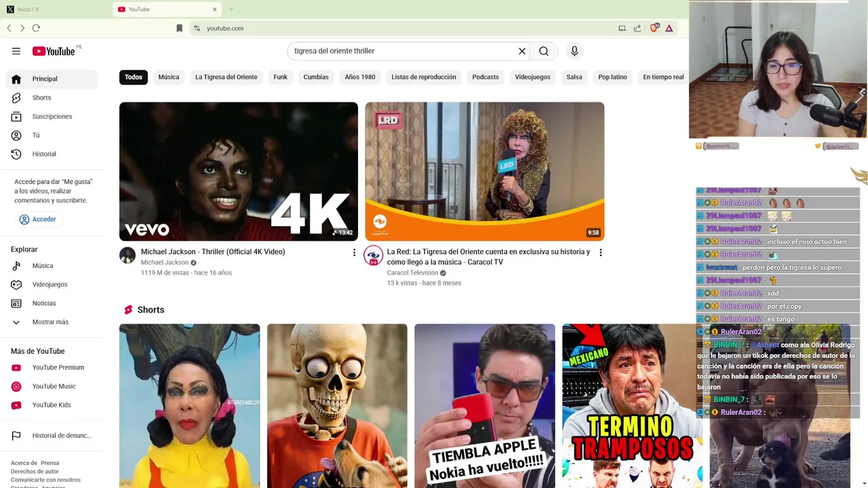The width and height of the screenshot is (868, 488).
Task: Open YouTube Premium link
Action: pyautogui.click(x=52, y=367)
